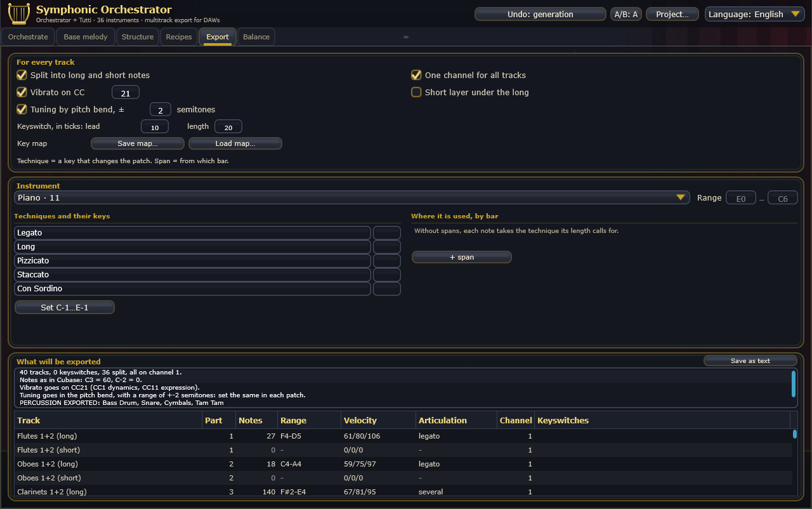Screen dimensions: 812x509
Task: Click the golden lyre app logo
Action: pyautogui.click(x=19, y=13)
